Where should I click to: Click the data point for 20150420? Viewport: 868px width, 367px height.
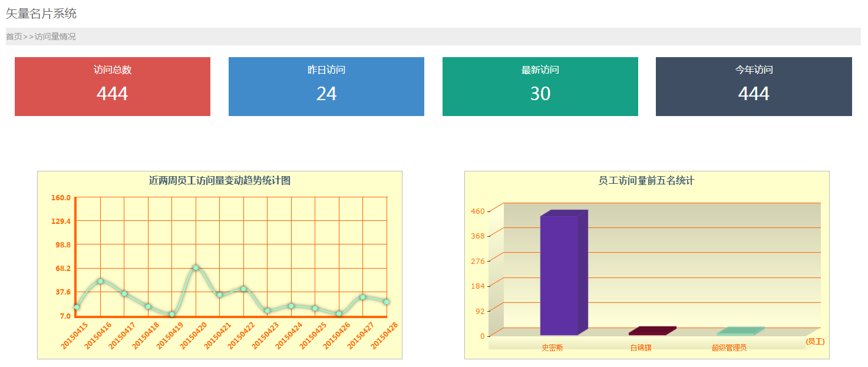[x=196, y=268]
